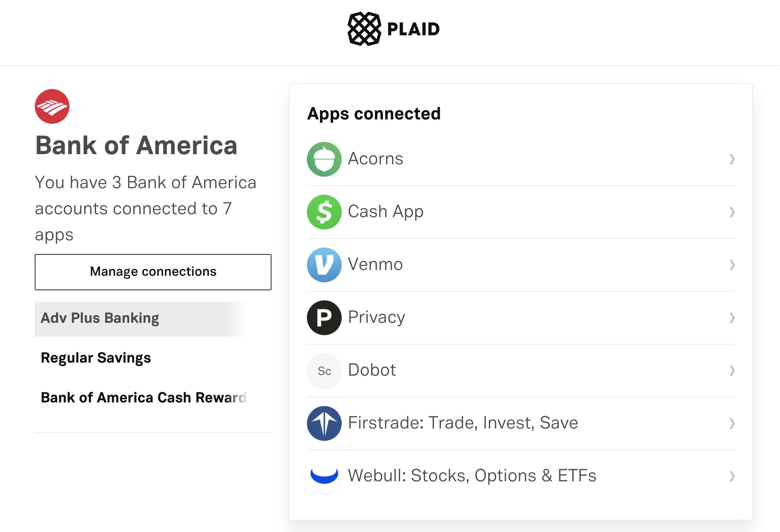
Task: Click the Plaid logo in the header
Action: [x=393, y=29]
